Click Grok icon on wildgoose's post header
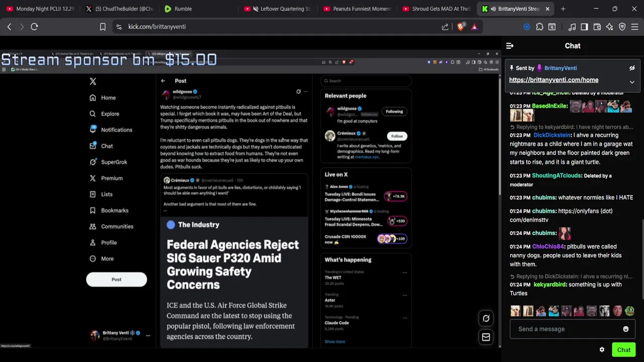644x362 pixels. coord(298,92)
